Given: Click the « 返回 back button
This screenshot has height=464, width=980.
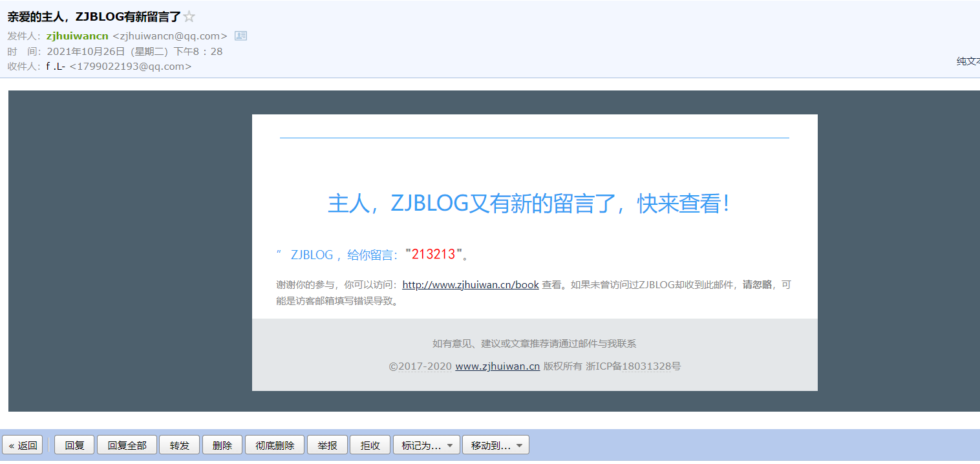Looking at the screenshot, I should [23, 445].
